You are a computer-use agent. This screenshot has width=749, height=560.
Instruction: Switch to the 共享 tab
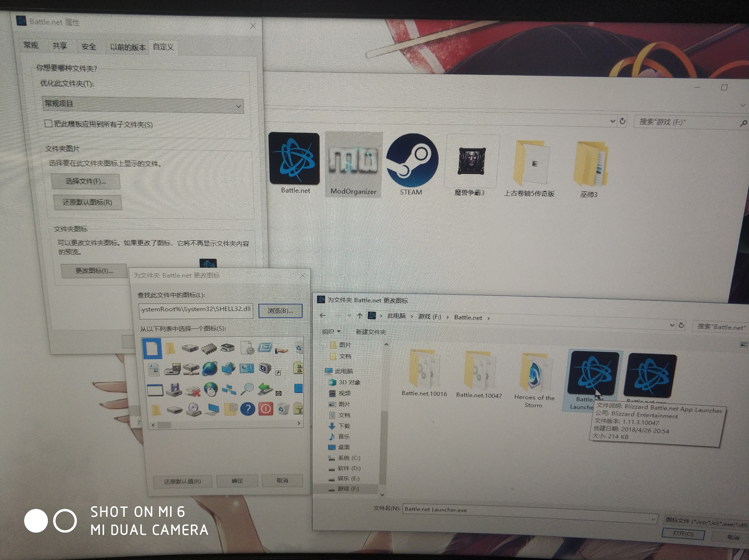pos(60,46)
